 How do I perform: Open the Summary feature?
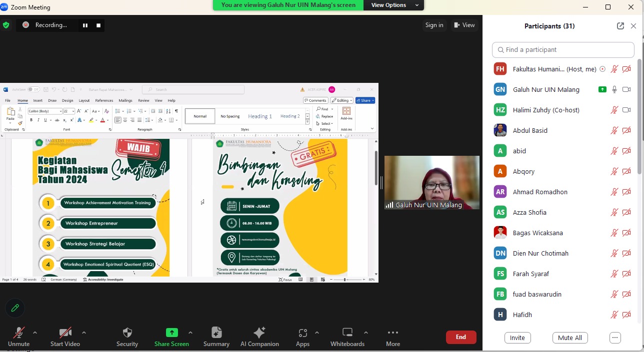point(216,333)
